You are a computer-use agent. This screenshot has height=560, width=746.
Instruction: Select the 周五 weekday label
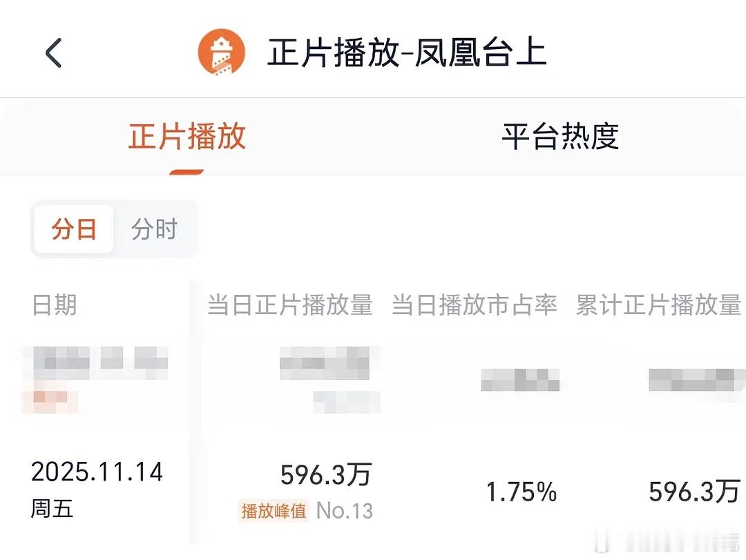pos(51,509)
